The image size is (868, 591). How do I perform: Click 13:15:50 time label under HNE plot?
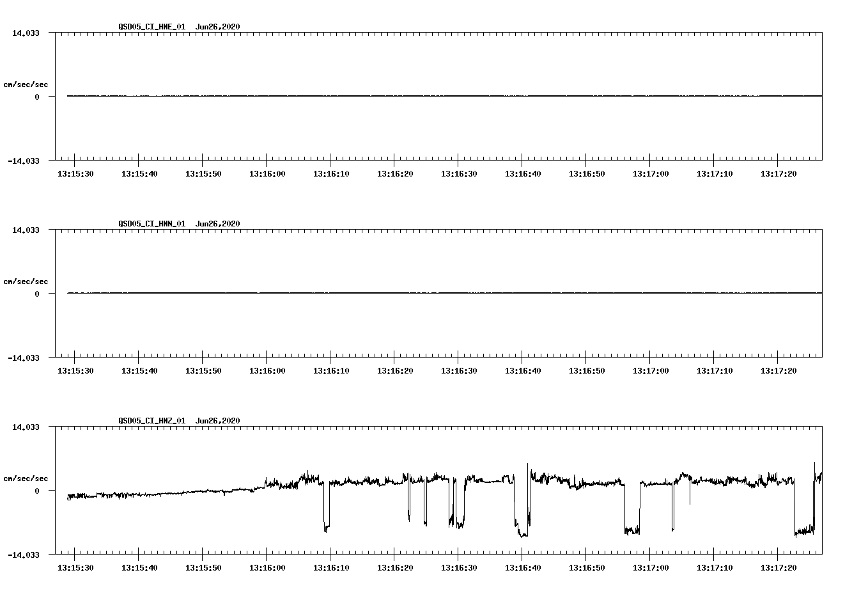pos(203,174)
